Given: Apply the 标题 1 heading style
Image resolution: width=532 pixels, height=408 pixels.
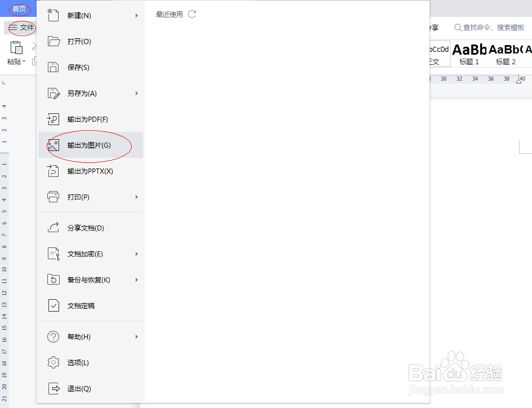Looking at the screenshot, I should point(470,54).
